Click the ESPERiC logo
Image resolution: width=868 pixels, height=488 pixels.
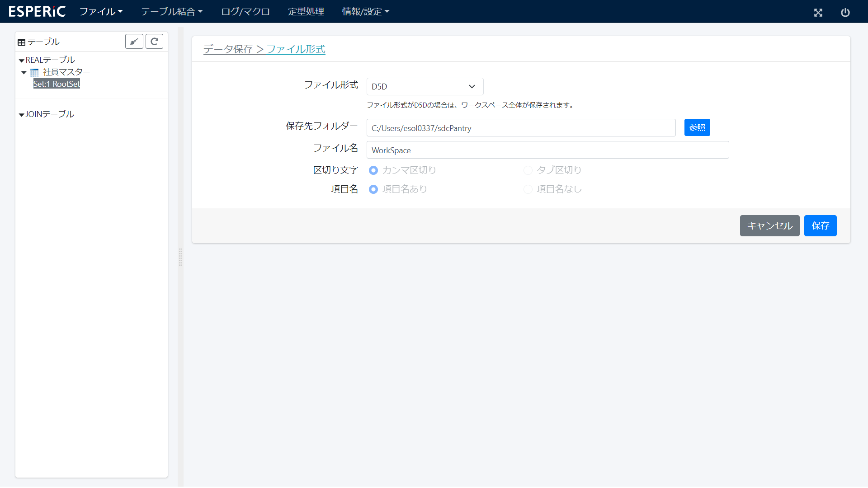point(37,11)
